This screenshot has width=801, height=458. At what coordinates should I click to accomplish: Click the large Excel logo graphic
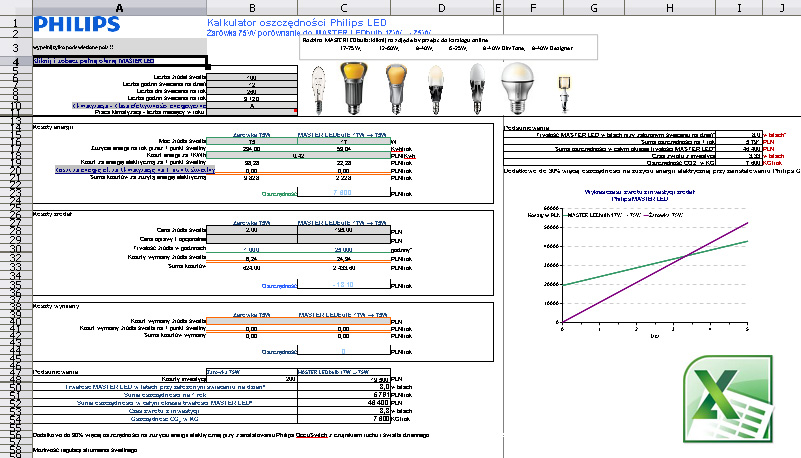click(727, 399)
